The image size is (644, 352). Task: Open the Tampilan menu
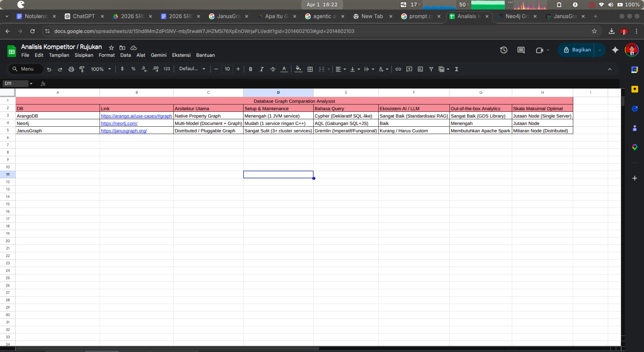click(x=59, y=55)
